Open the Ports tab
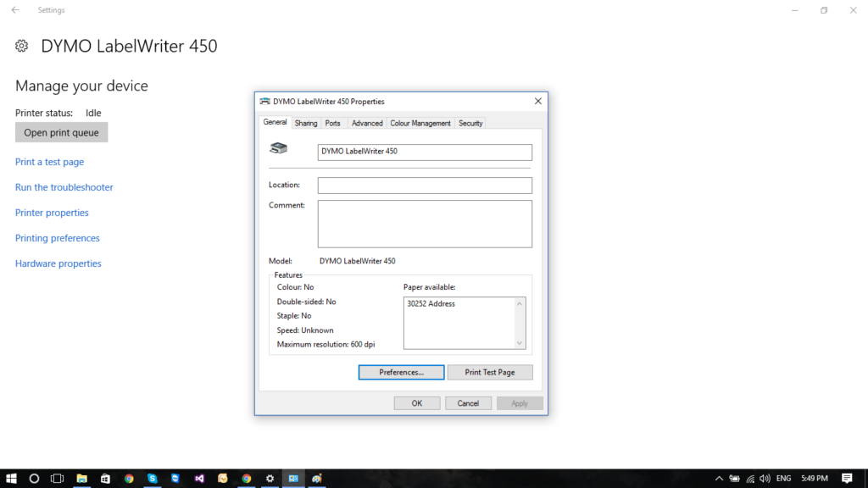The height and width of the screenshot is (488, 868). click(332, 124)
